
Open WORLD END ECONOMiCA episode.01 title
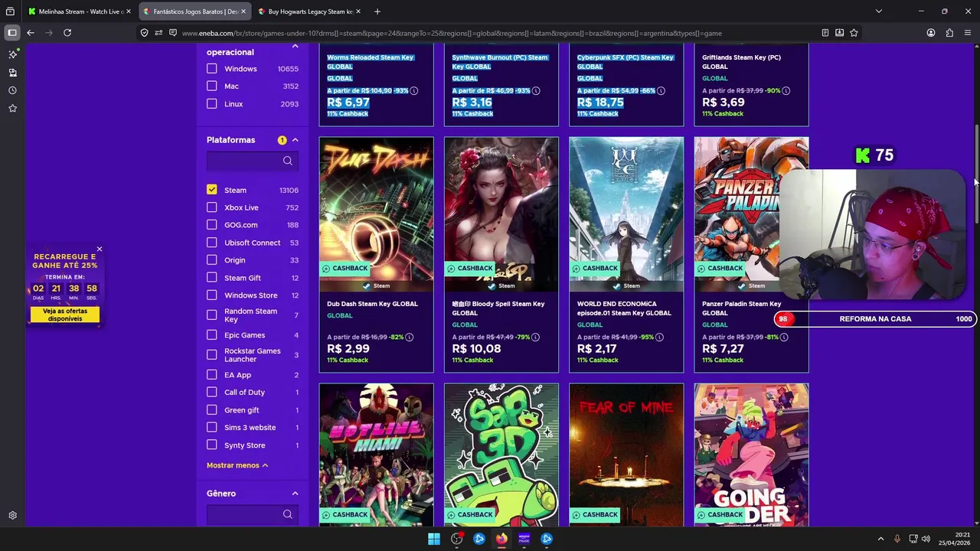624,308
